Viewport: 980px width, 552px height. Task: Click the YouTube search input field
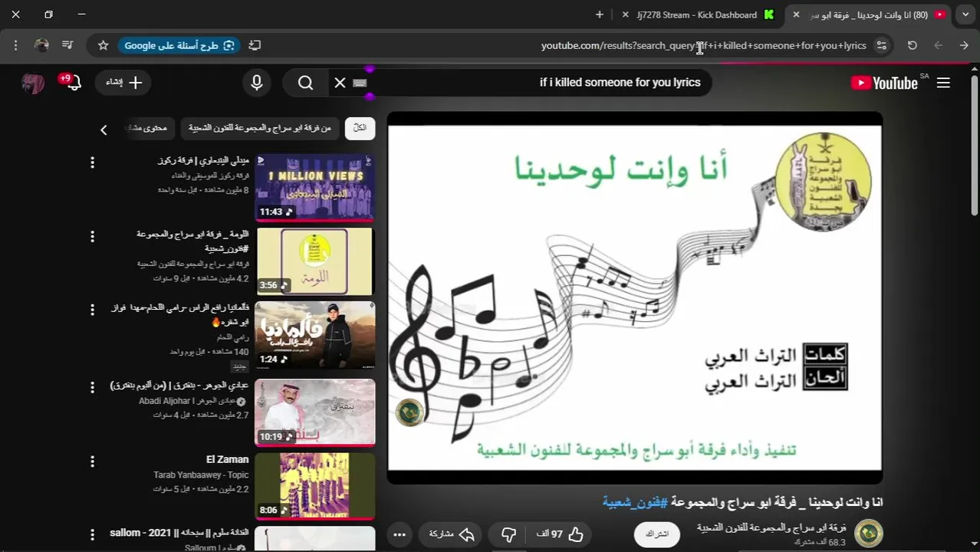click(537, 83)
